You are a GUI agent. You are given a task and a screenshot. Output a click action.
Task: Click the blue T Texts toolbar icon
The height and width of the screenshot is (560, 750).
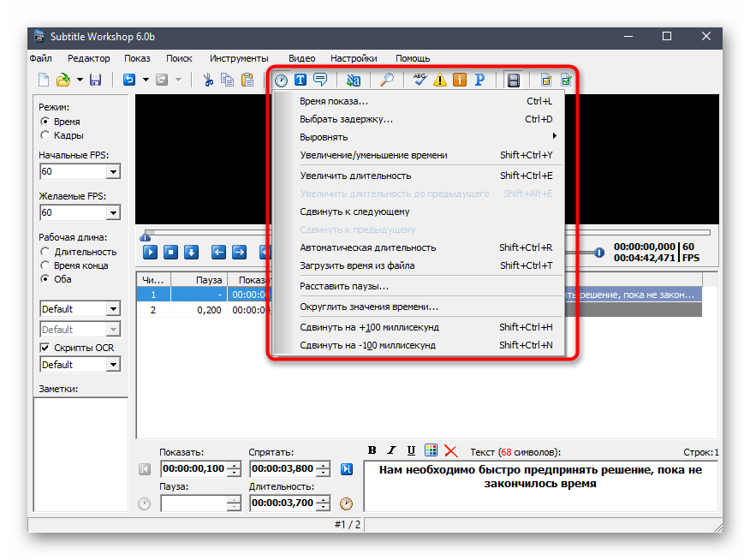tap(301, 80)
